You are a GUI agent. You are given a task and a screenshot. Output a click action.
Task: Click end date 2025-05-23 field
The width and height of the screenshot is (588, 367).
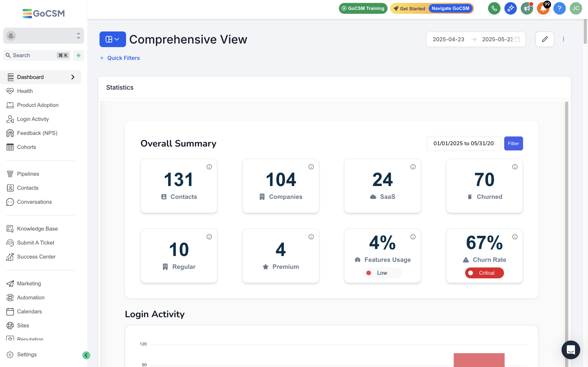pyautogui.click(x=497, y=39)
